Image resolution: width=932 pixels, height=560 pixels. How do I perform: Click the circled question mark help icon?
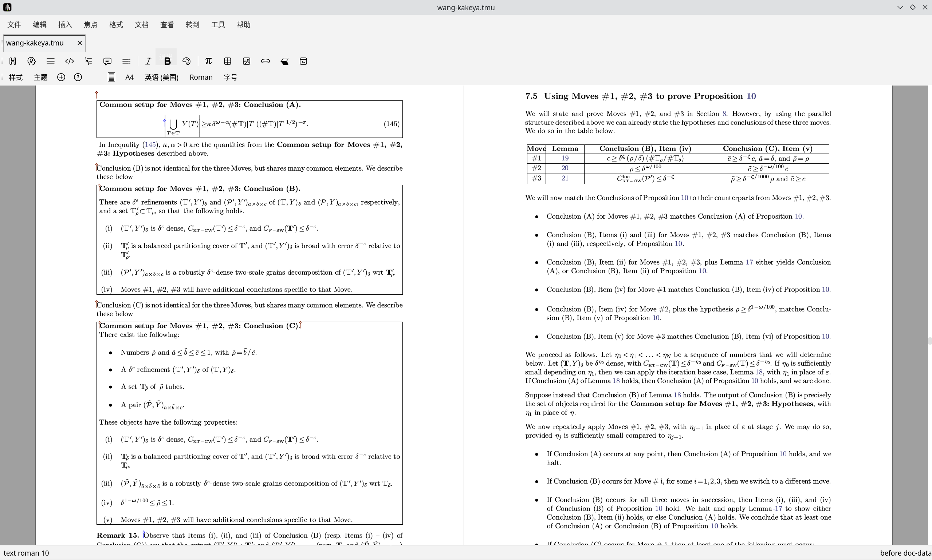(78, 78)
